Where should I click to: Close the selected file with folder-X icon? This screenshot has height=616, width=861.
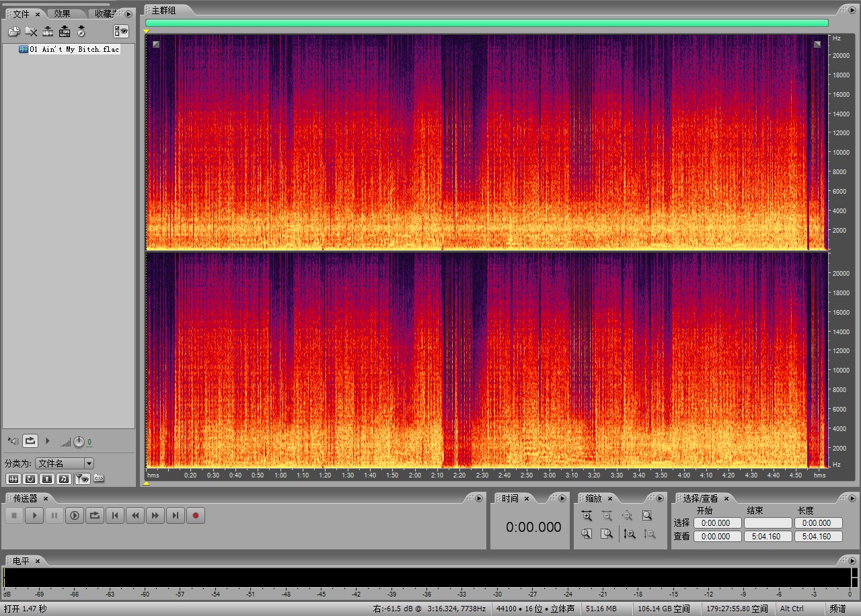[x=31, y=31]
